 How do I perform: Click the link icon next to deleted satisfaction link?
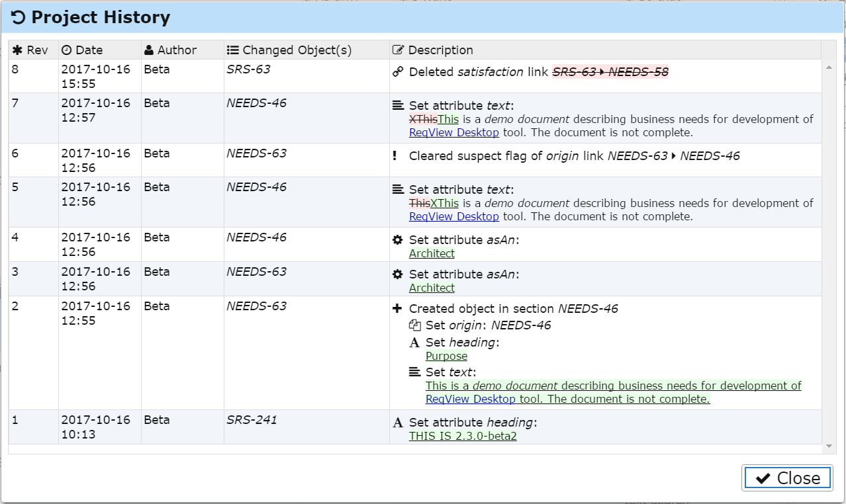pyautogui.click(x=397, y=72)
